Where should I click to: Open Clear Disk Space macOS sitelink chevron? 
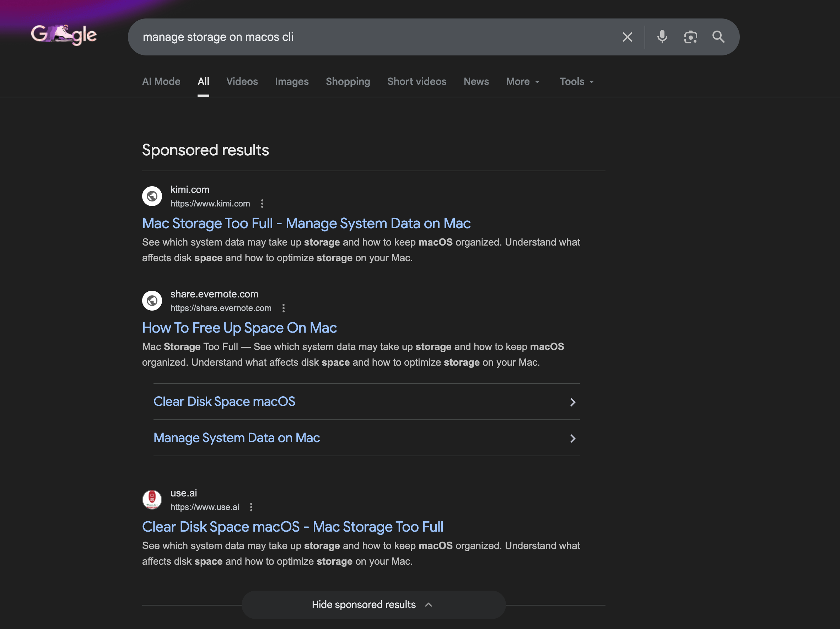coord(572,402)
